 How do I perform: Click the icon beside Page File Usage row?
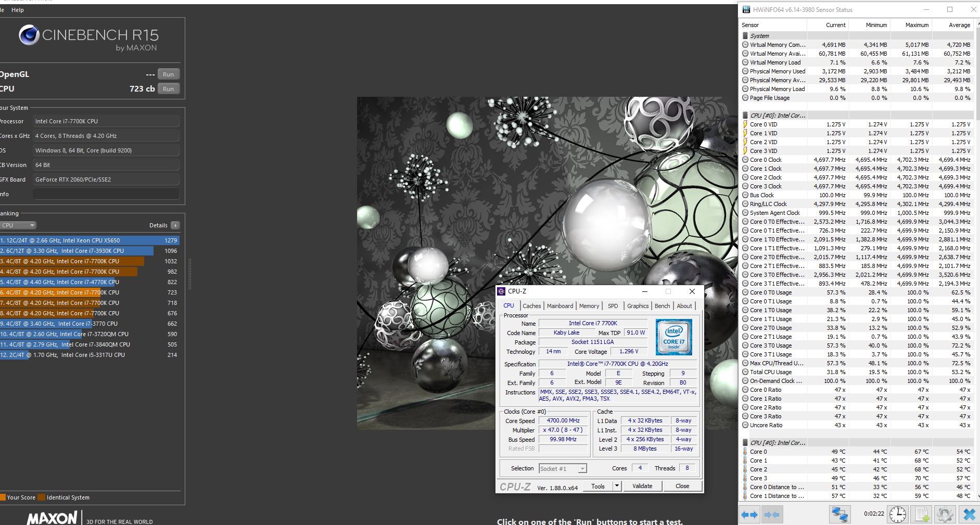[745, 98]
